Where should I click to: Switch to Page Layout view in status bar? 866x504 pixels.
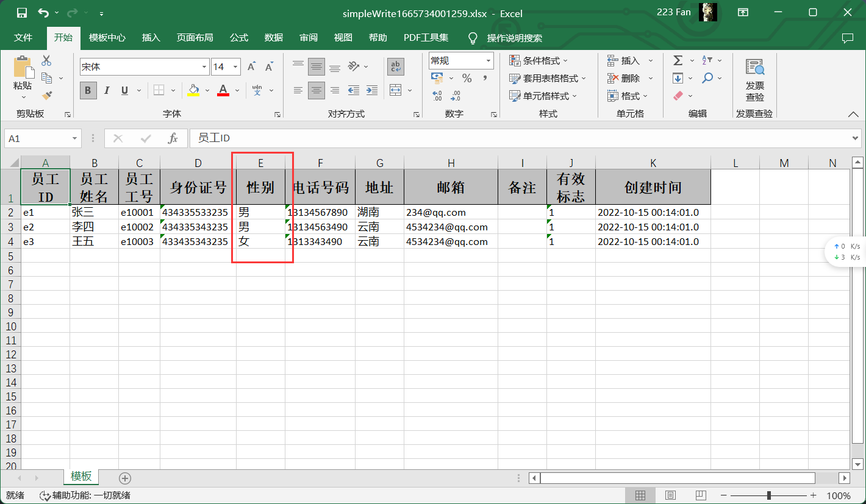coord(671,495)
